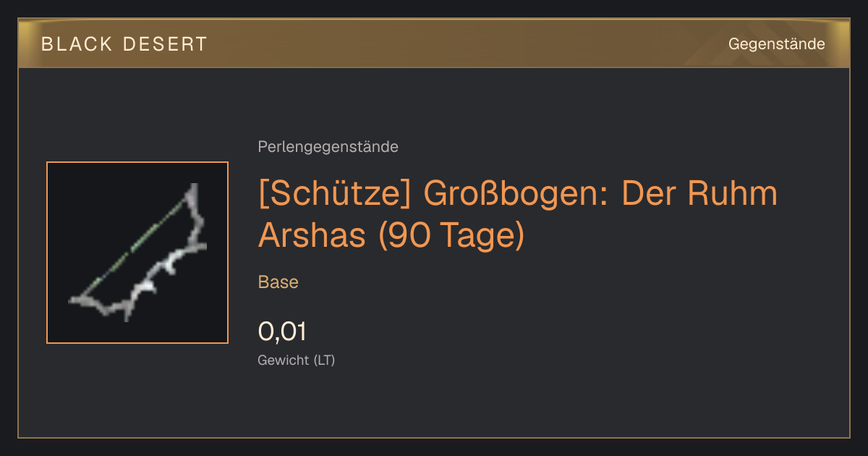Select the orange-framed item thumbnail

coord(137,253)
